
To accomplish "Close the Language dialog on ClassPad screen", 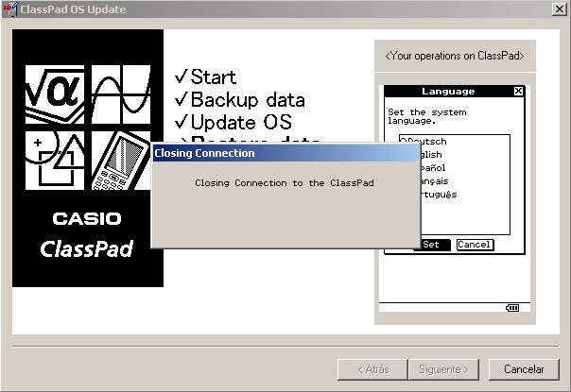I will (518, 91).
